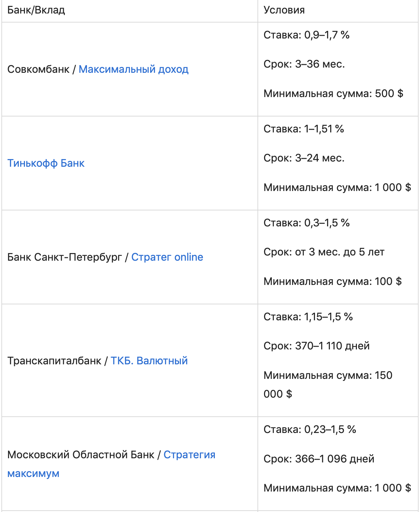
Task: Click the ТКБ. Валютный link
Action: (149, 361)
